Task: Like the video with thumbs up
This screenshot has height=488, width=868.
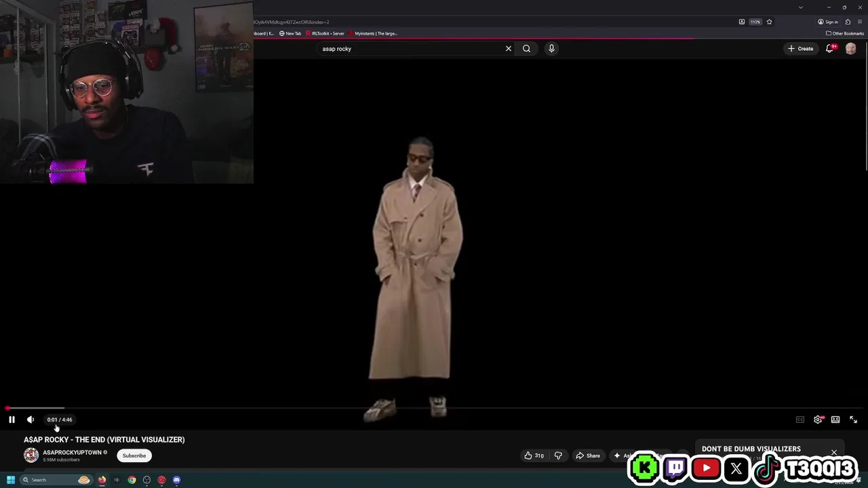Action: (534, 455)
